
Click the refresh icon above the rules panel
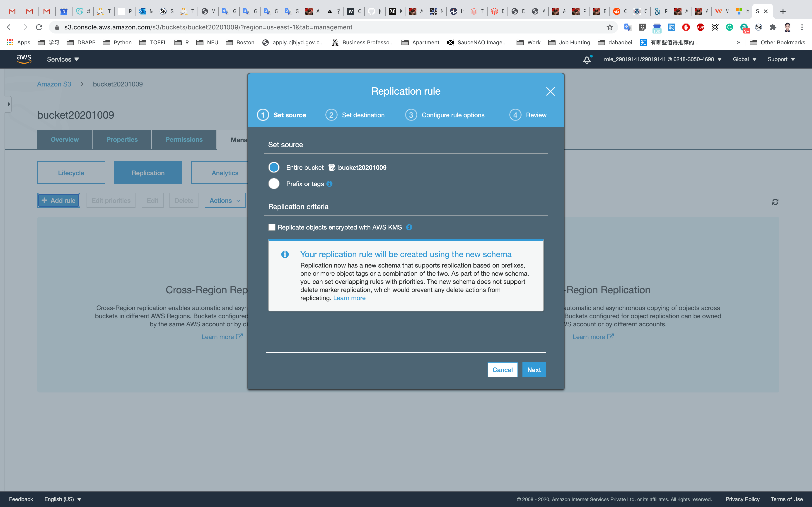(x=775, y=202)
